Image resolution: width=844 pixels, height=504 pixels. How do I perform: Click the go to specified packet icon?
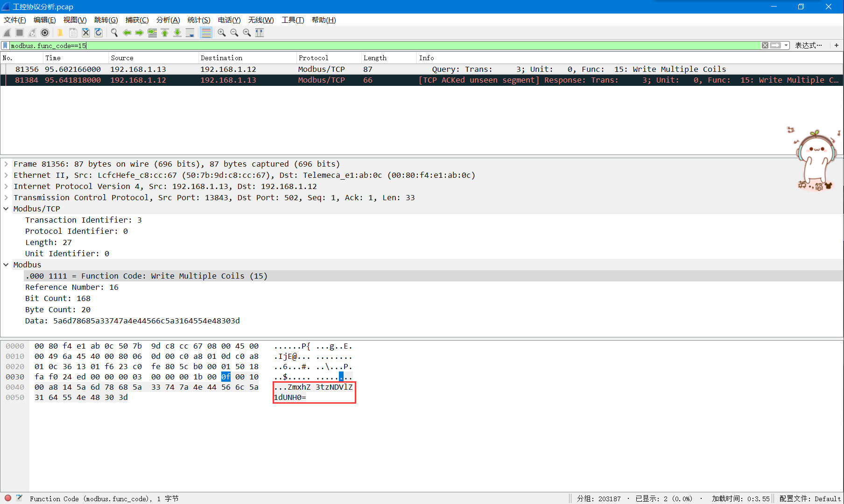coord(152,33)
